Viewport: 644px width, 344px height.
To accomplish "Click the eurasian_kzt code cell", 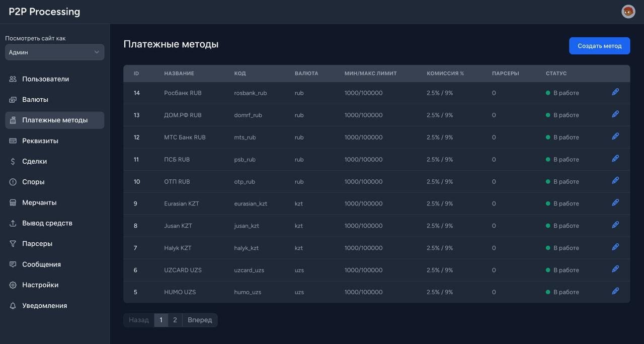I will pos(251,204).
